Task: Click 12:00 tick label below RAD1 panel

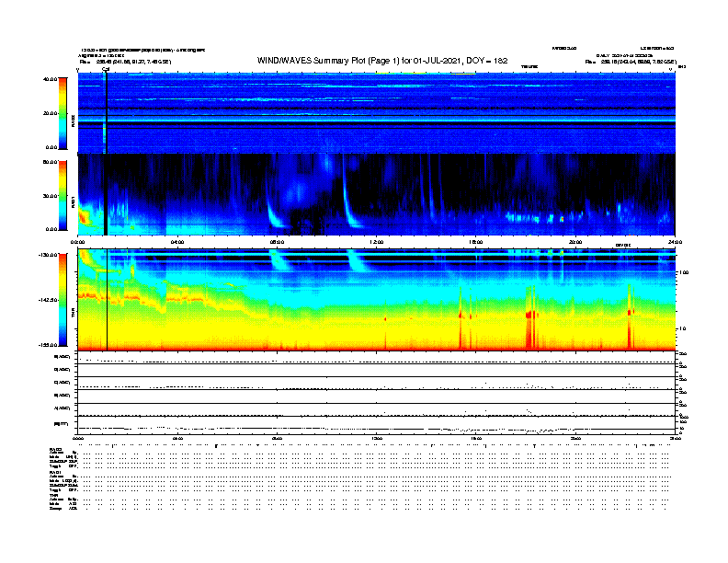Action: 377,242
